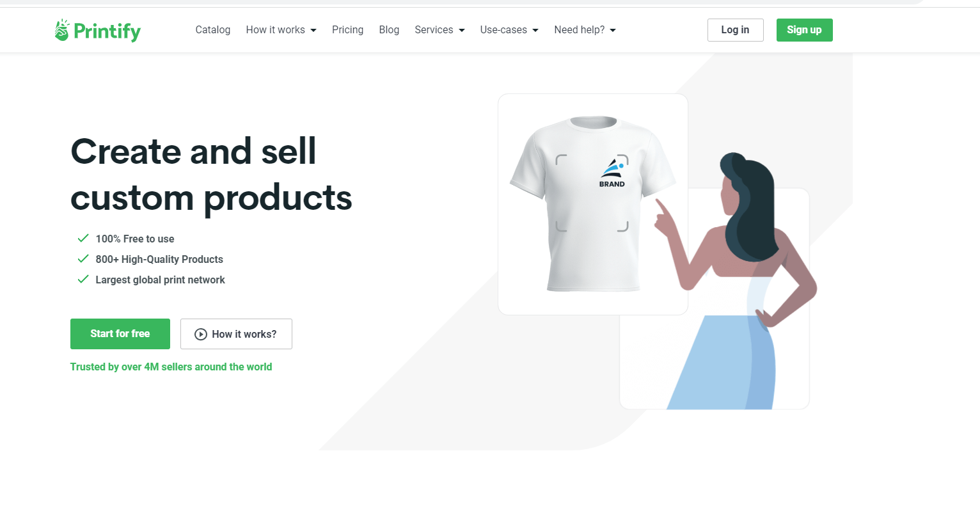This screenshot has width=980, height=522.
Task: Click checkmark beside 800+ High-Quality Products
Action: [x=83, y=258]
